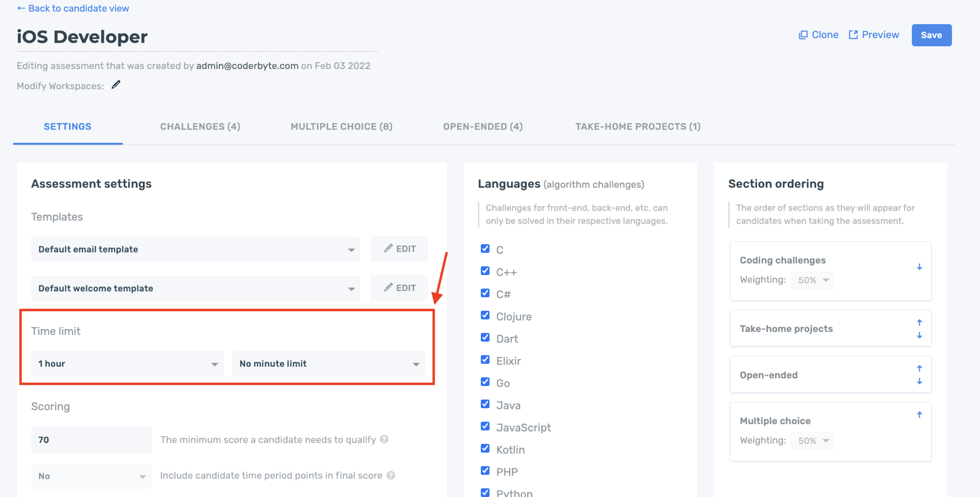Image resolution: width=980 pixels, height=497 pixels.
Task: Toggle the JavaScript language checkbox
Action: click(485, 426)
